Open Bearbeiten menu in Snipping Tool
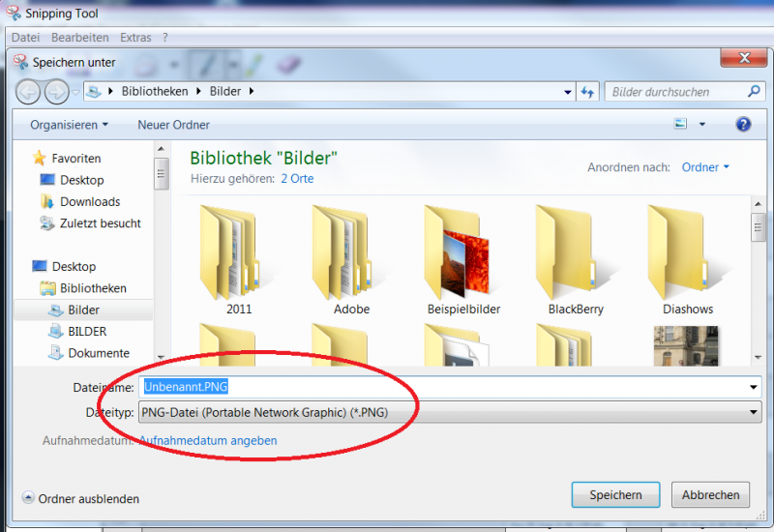Screen dimensions: 774x532 click(x=80, y=38)
